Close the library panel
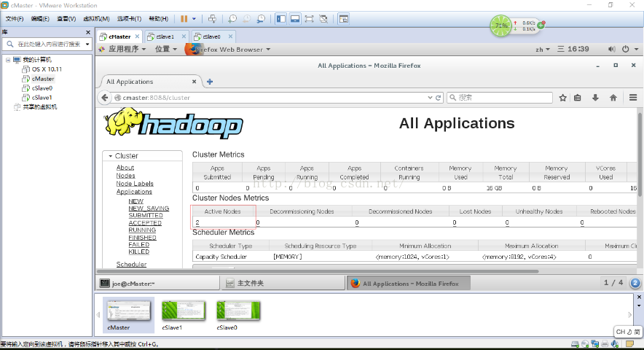This screenshot has width=644, height=350. point(88,32)
